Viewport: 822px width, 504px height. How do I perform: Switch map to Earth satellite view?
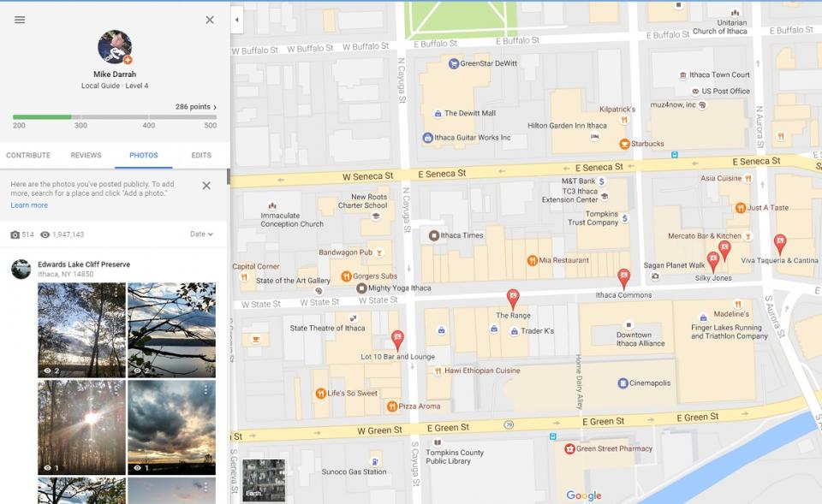pyautogui.click(x=265, y=480)
